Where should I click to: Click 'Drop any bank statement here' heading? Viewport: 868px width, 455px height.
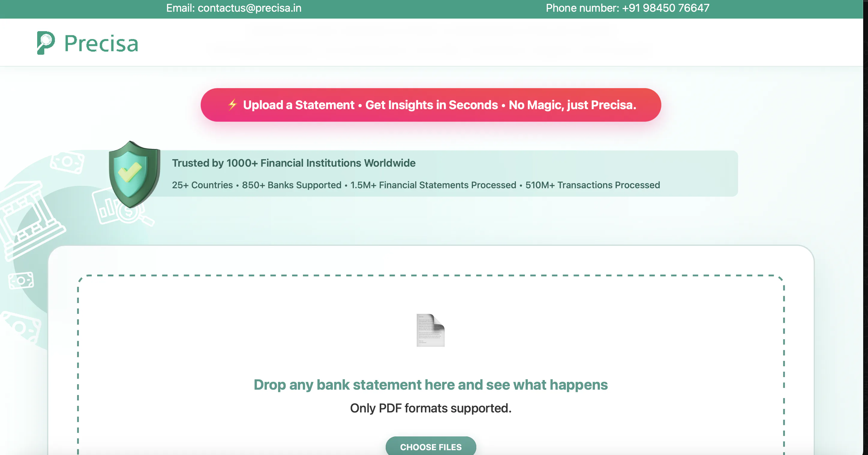[x=431, y=385]
